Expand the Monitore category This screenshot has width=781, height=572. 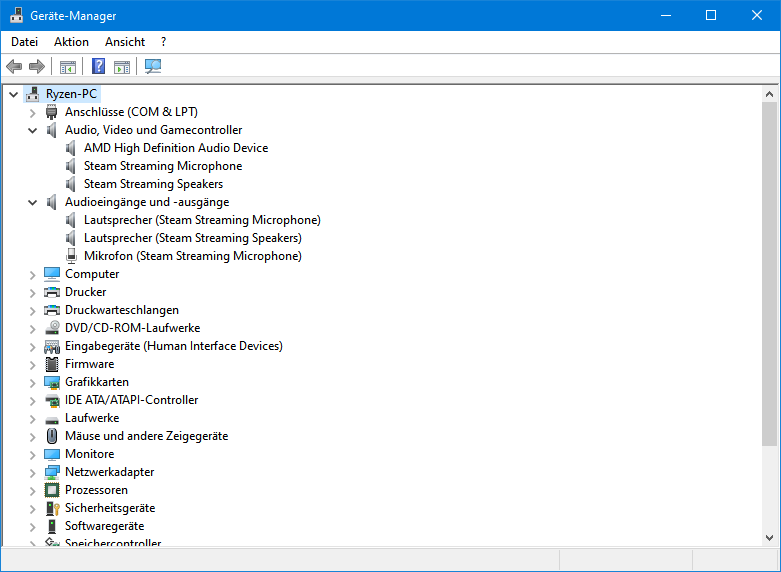click(x=32, y=455)
